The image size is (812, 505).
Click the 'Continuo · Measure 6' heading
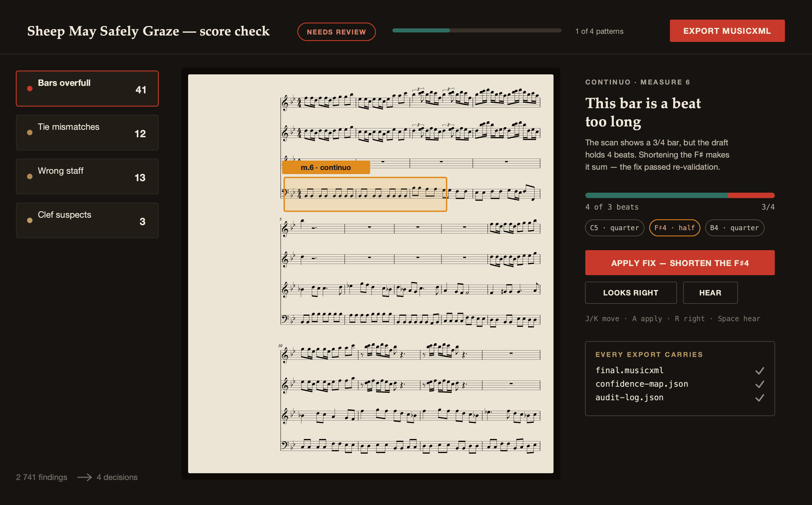pos(637,82)
